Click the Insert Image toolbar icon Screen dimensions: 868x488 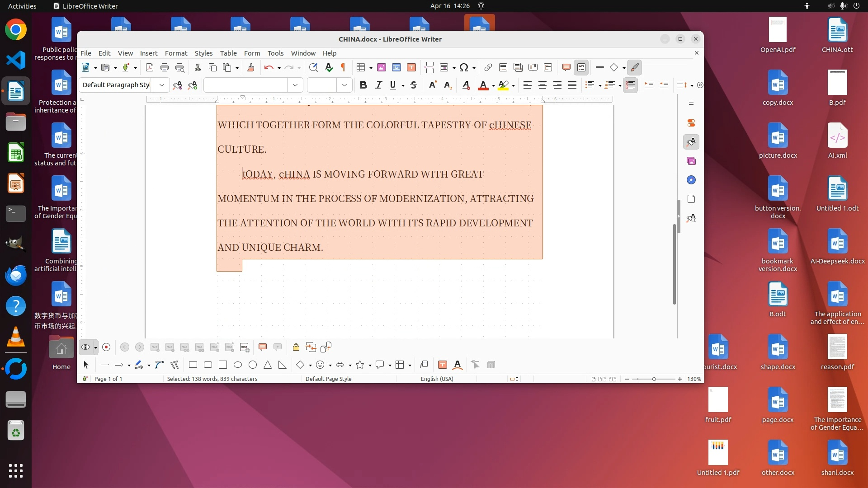[382, 68]
